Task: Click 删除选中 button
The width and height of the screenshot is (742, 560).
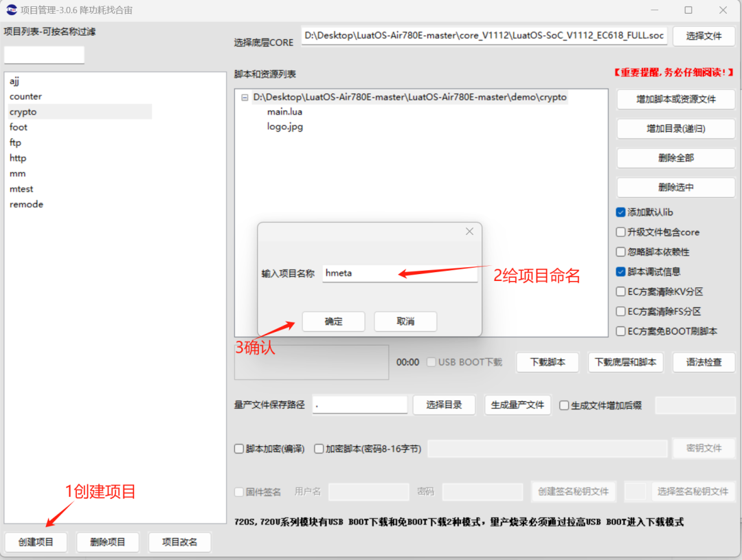Action: click(x=676, y=188)
